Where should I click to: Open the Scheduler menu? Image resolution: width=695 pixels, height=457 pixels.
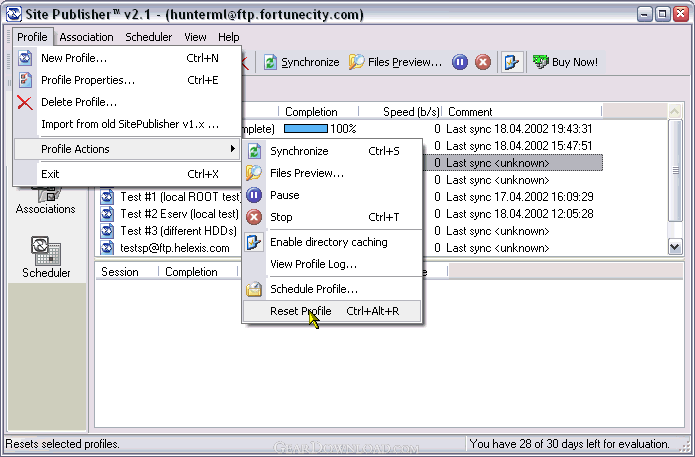(x=148, y=37)
